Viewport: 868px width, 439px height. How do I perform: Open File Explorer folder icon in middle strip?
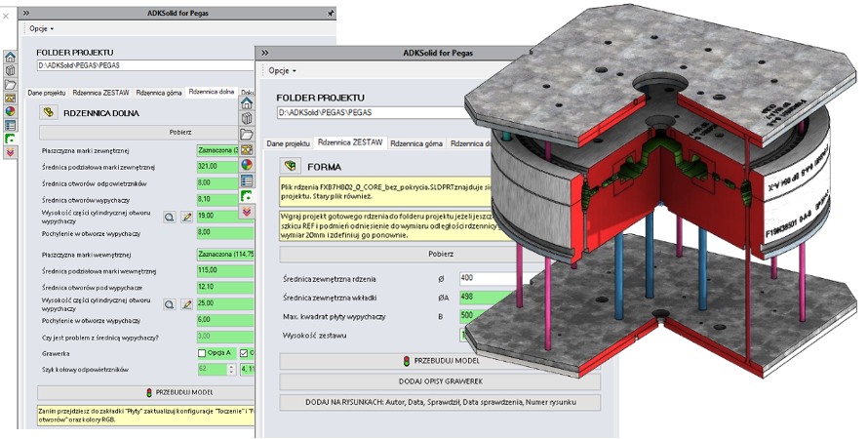[247, 134]
